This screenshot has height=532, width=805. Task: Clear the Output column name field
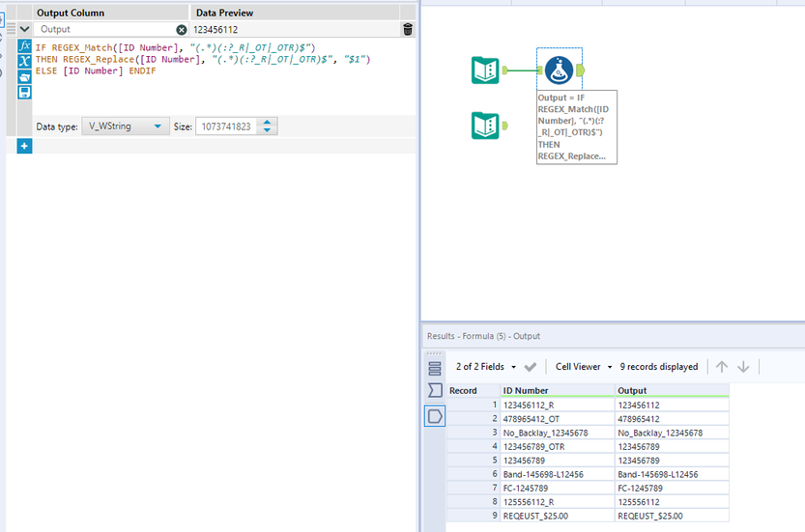182,30
